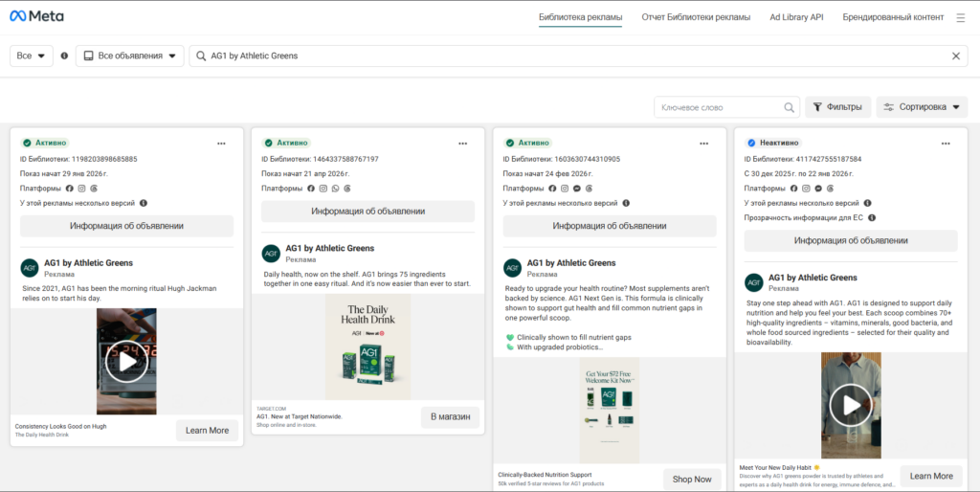The height and width of the screenshot is (492, 980).
Task: Open the Фильтры button
Action: [837, 107]
